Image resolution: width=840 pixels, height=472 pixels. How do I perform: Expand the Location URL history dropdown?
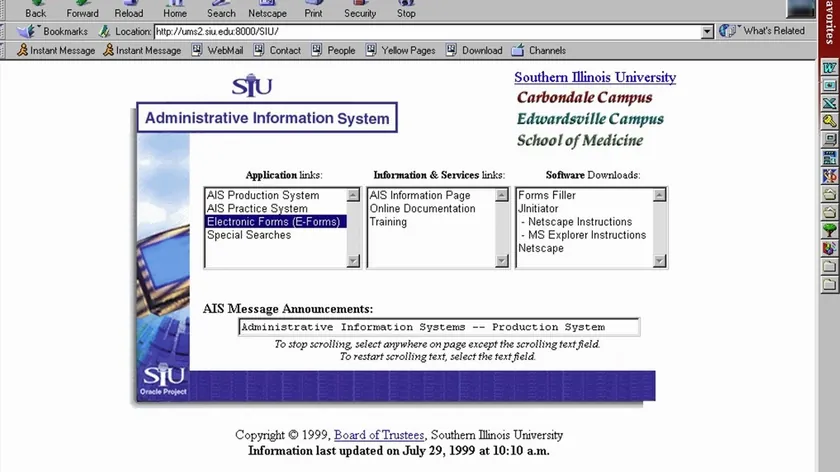click(x=707, y=32)
